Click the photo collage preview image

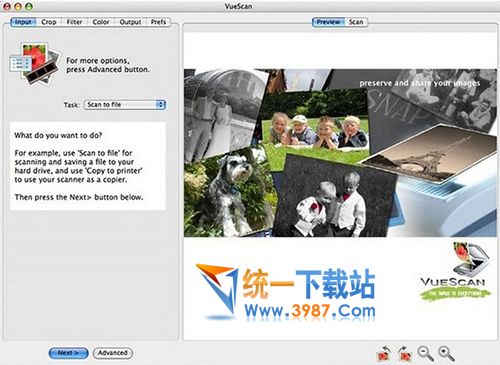tap(340, 153)
